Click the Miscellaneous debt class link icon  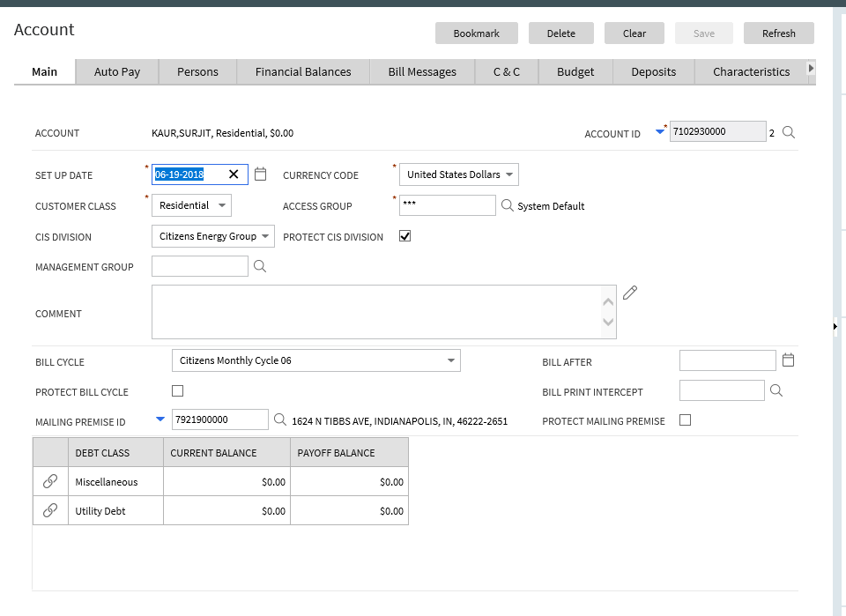click(50, 481)
